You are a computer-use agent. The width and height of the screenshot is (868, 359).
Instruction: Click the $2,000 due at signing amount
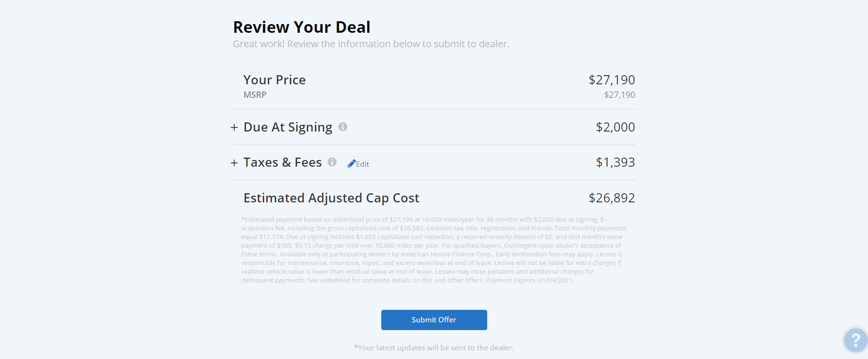pyautogui.click(x=615, y=127)
